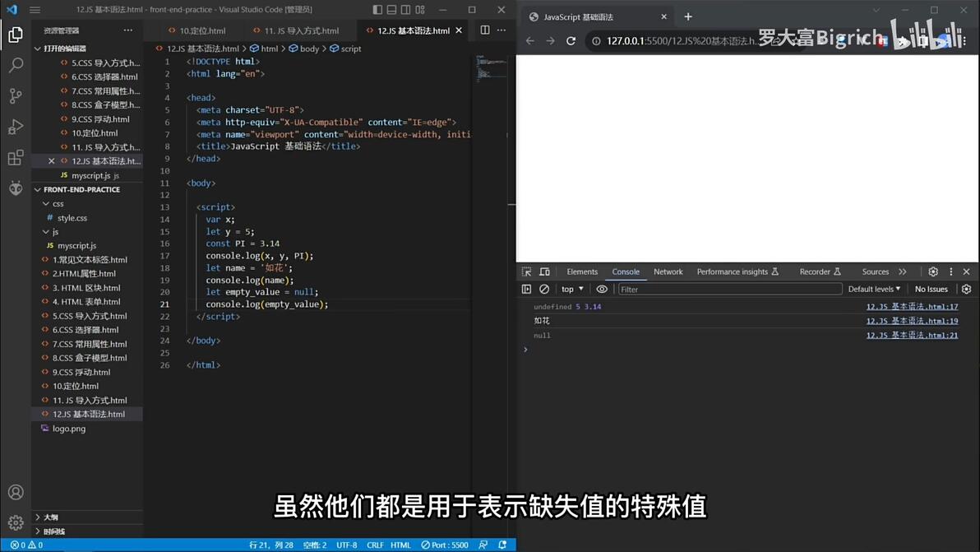This screenshot has height=552, width=980.
Task: Open the top context dropdown
Action: pyautogui.click(x=572, y=290)
